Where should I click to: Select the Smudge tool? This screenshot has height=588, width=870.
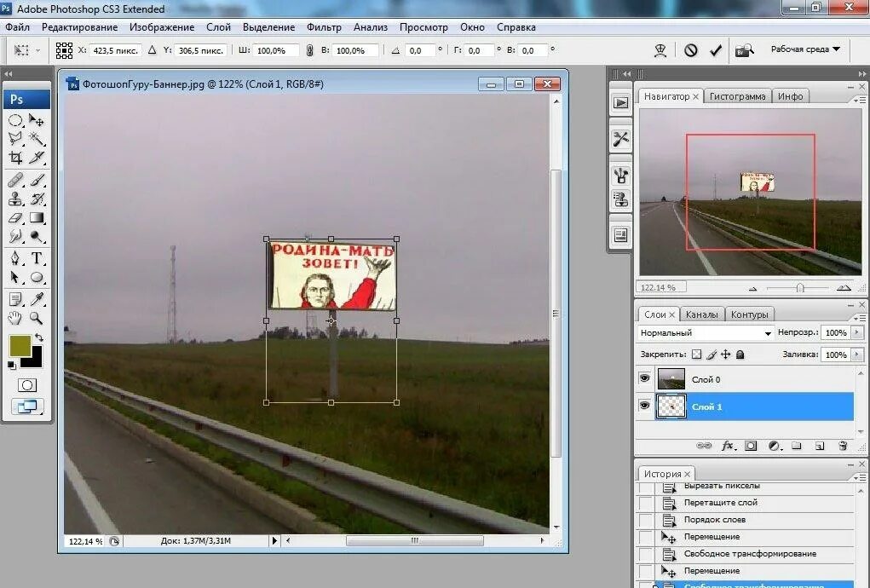pos(15,236)
